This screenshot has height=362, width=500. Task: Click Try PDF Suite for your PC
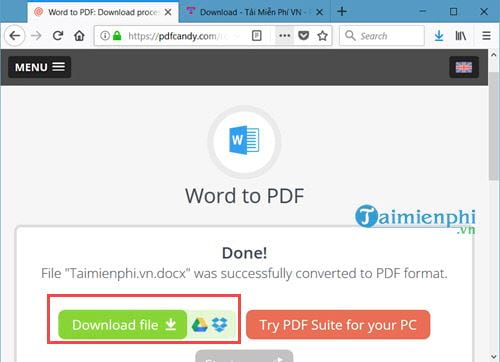coord(338,325)
